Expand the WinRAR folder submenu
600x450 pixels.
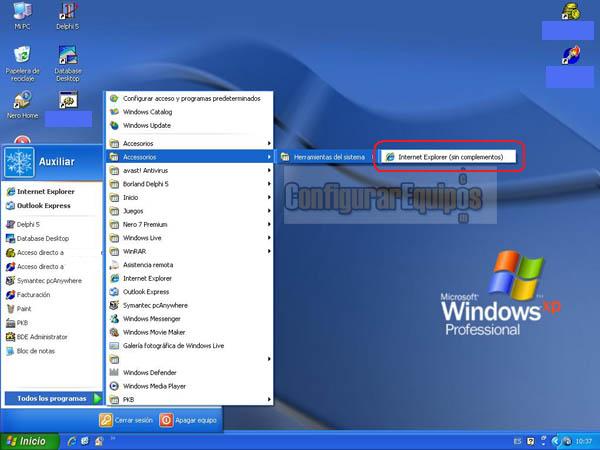[x=189, y=251]
